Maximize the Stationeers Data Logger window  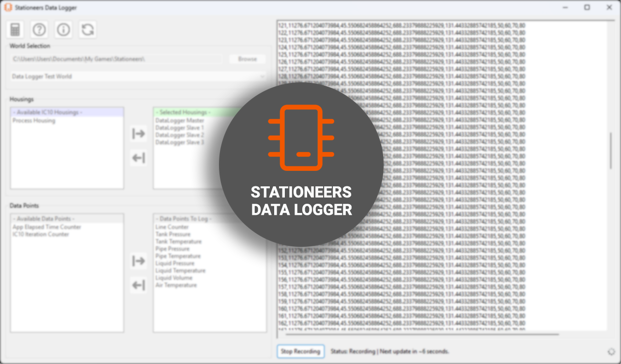587,8
